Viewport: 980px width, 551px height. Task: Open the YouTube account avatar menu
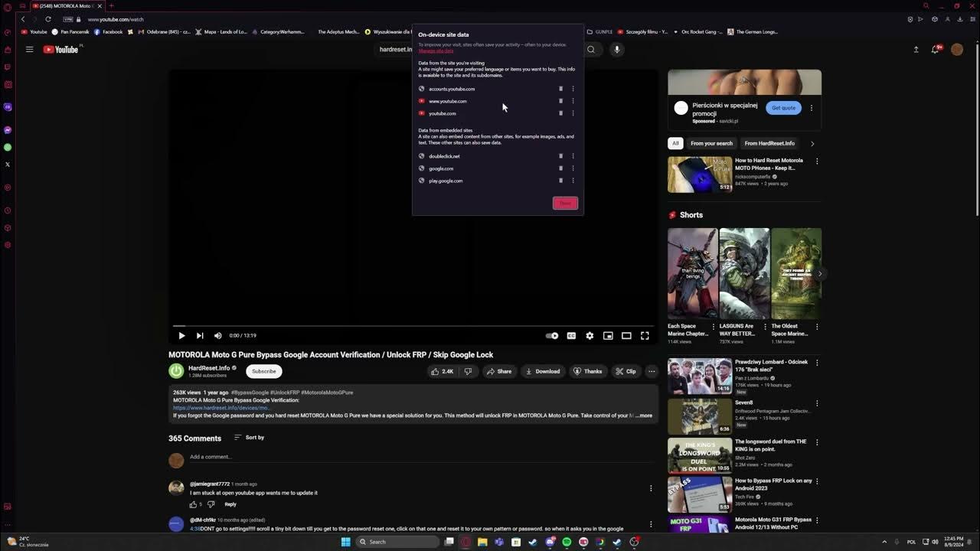point(957,50)
